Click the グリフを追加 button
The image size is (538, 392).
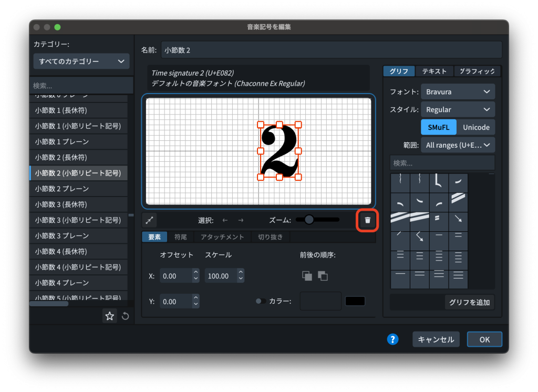click(470, 302)
